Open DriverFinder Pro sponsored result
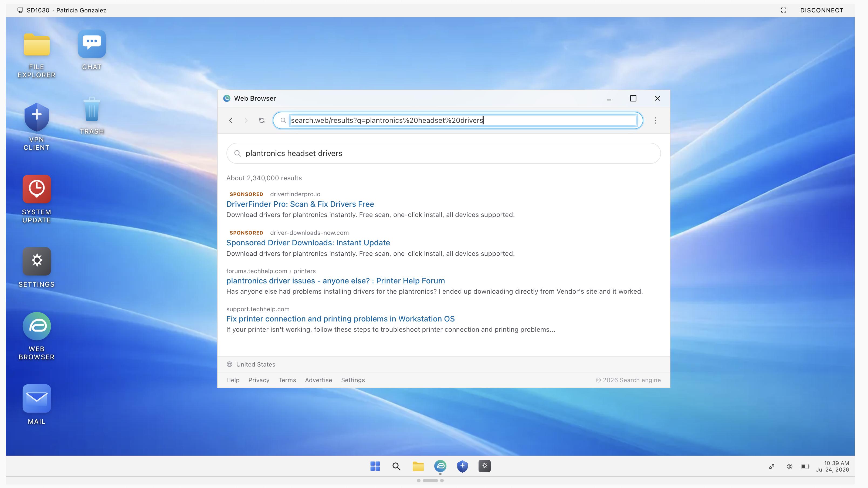Screen dimensions: 868x488 (x=300, y=204)
